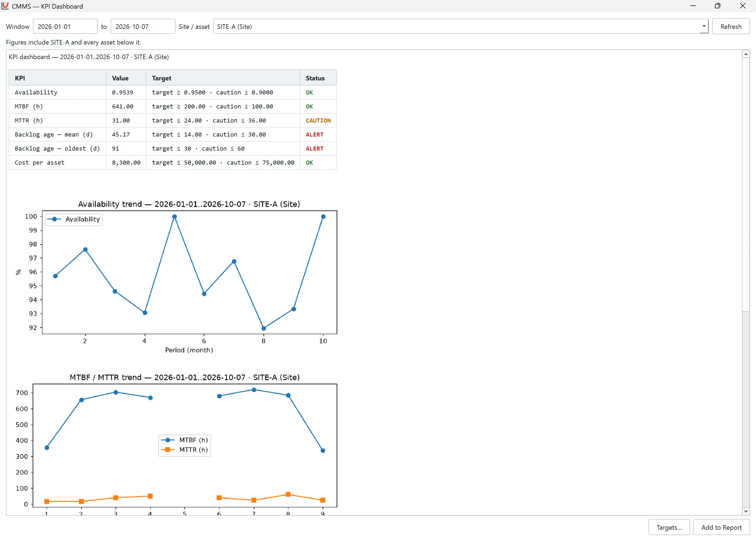Click the MTTR value 31.00
Viewport: 756px width, 537px height.
(x=121, y=120)
